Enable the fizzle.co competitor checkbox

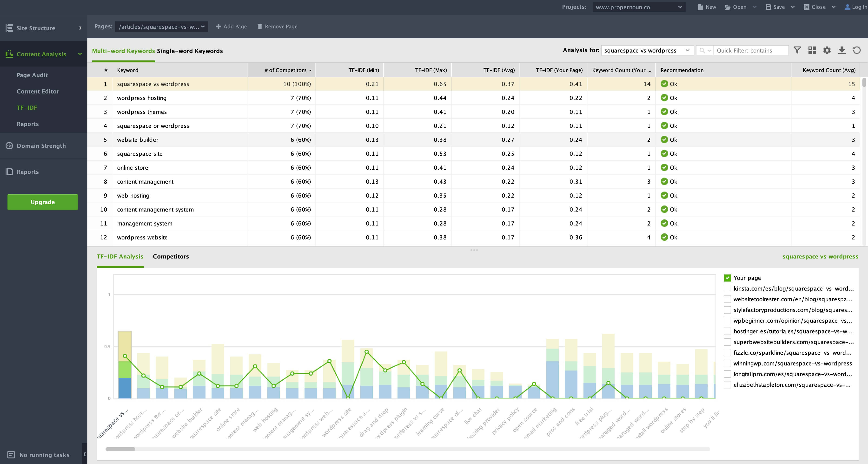(x=728, y=353)
